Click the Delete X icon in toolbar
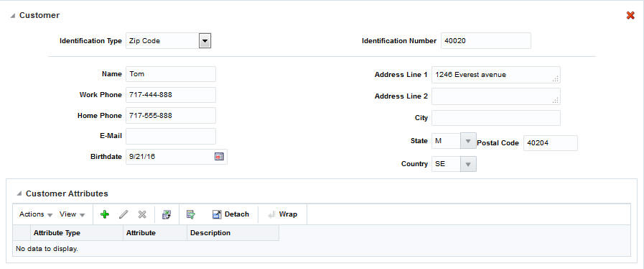This screenshot has width=644, height=269. [142, 214]
